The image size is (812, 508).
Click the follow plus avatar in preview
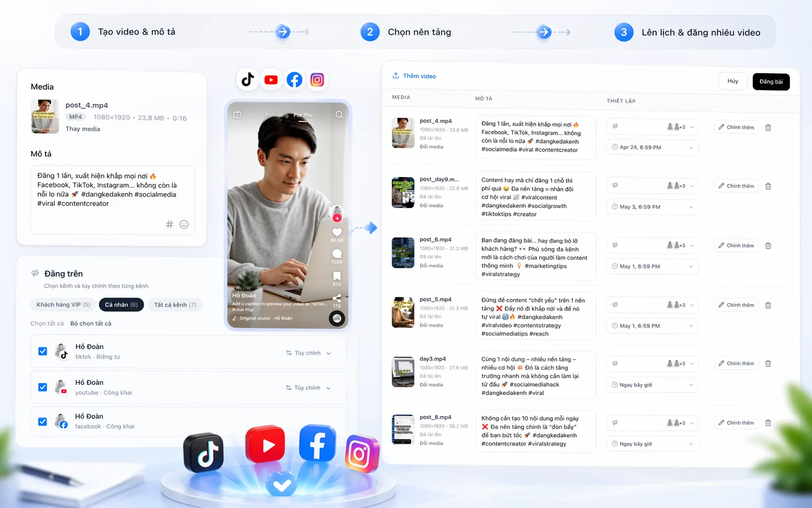[337, 214]
